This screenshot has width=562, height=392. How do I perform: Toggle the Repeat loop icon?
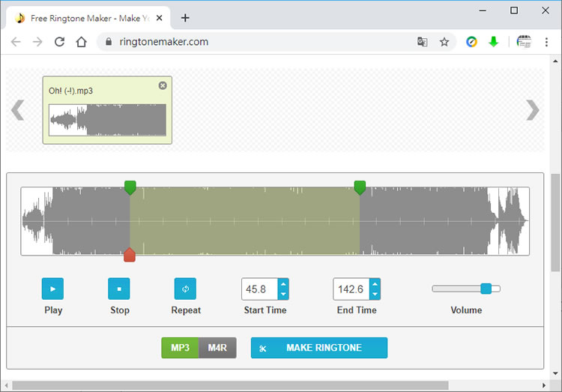click(x=185, y=289)
